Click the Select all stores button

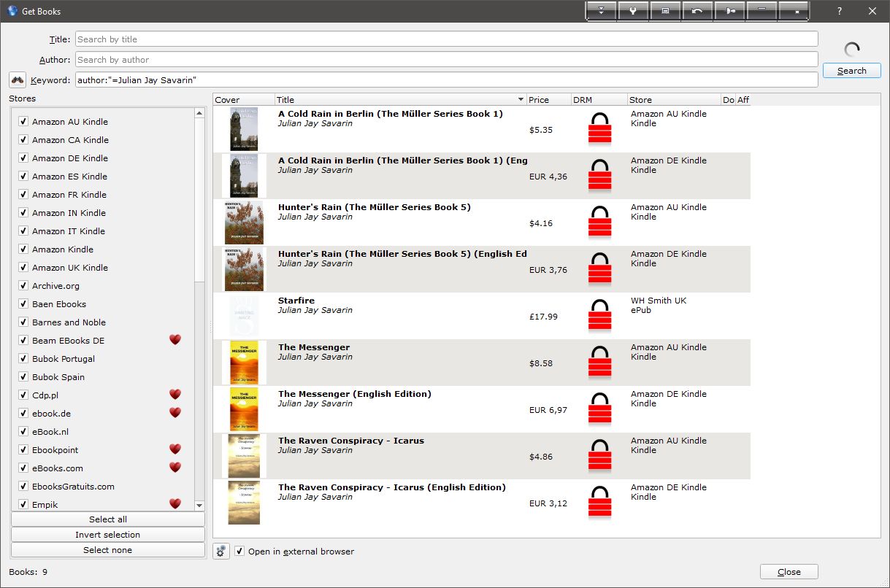pyautogui.click(x=108, y=519)
